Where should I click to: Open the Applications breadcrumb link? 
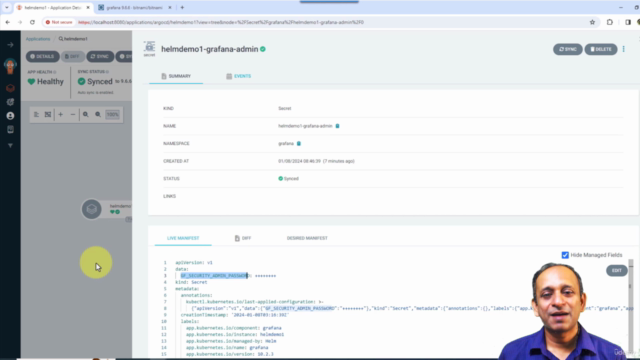coord(38,39)
